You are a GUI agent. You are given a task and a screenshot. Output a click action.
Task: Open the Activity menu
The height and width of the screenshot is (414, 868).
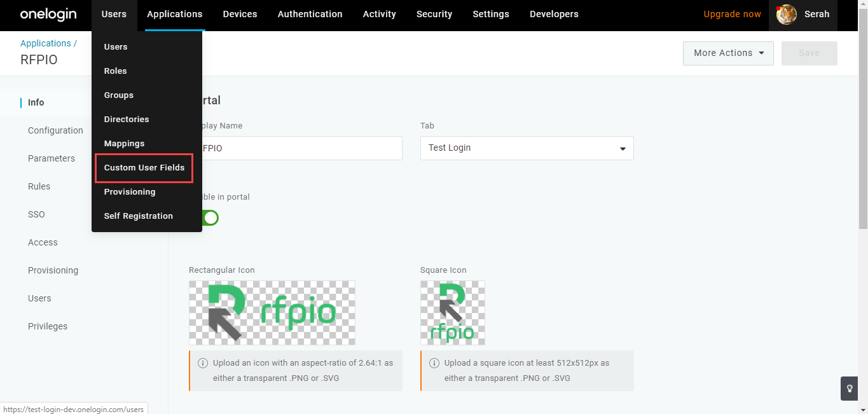click(x=380, y=14)
